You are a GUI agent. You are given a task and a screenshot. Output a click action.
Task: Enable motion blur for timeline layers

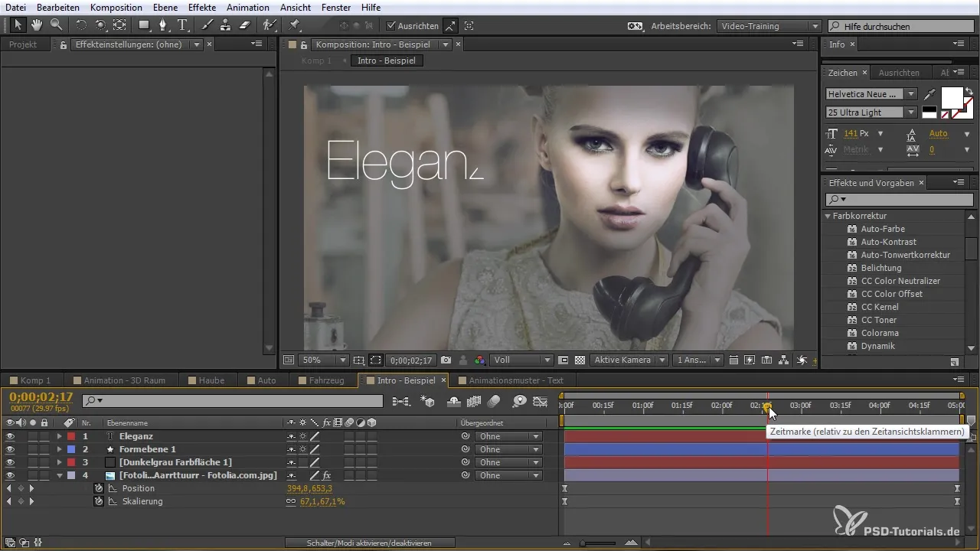[x=494, y=401]
